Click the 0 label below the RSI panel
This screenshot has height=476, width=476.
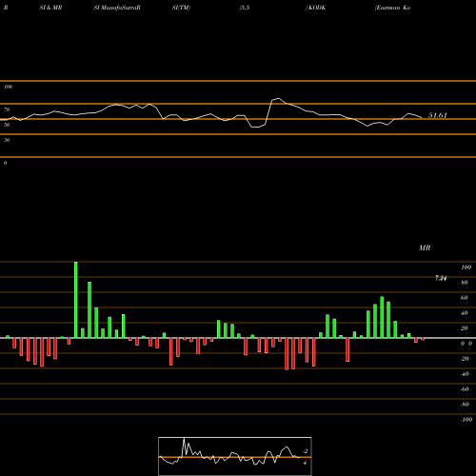[x=5, y=163]
